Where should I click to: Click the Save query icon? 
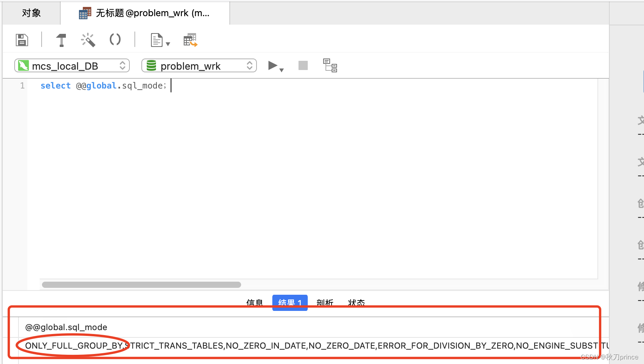pos(22,40)
